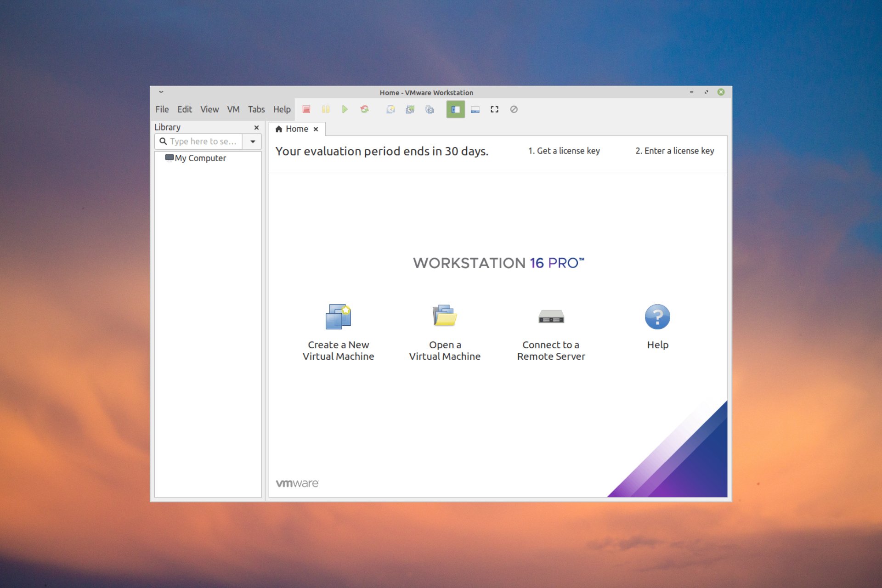The width and height of the screenshot is (882, 588).
Task: Close the Home tab
Action: click(x=316, y=130)
